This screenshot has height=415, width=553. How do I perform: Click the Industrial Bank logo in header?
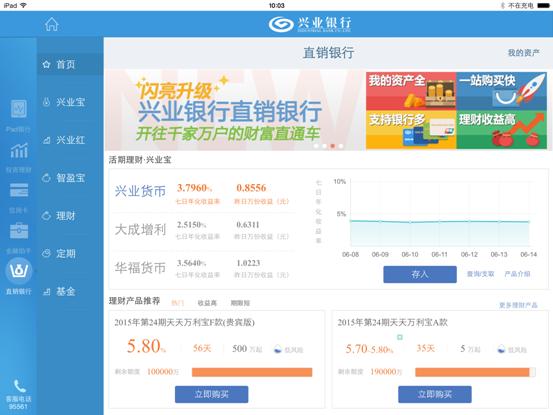[x=310, y=24]
